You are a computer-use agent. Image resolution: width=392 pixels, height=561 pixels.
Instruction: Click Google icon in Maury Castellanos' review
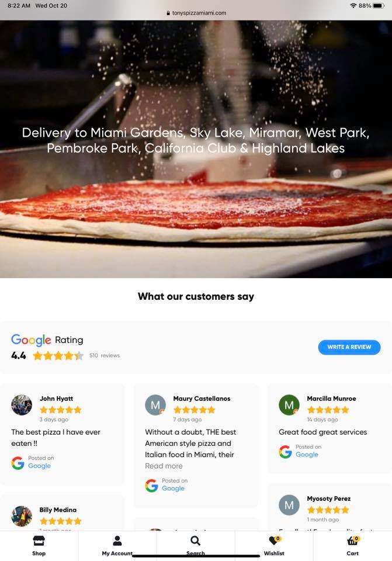pyautogui.click(x=152, y=486)
